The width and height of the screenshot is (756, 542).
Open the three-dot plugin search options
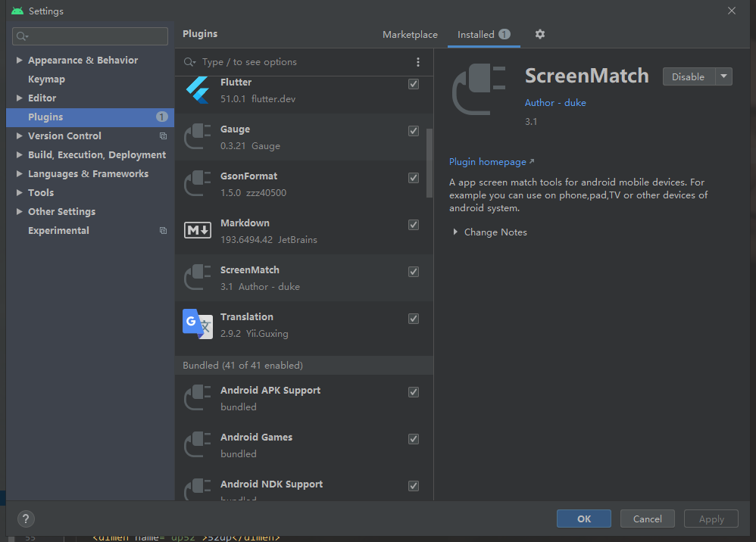click(x=418, y=61)
